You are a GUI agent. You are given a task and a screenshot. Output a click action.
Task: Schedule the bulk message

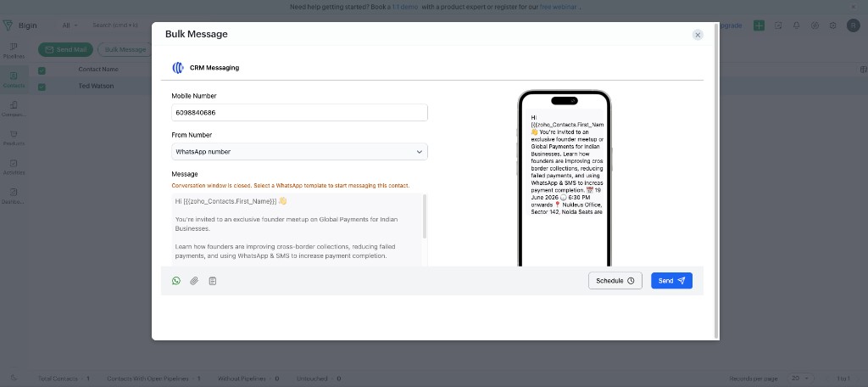click(x=615, y=281)
